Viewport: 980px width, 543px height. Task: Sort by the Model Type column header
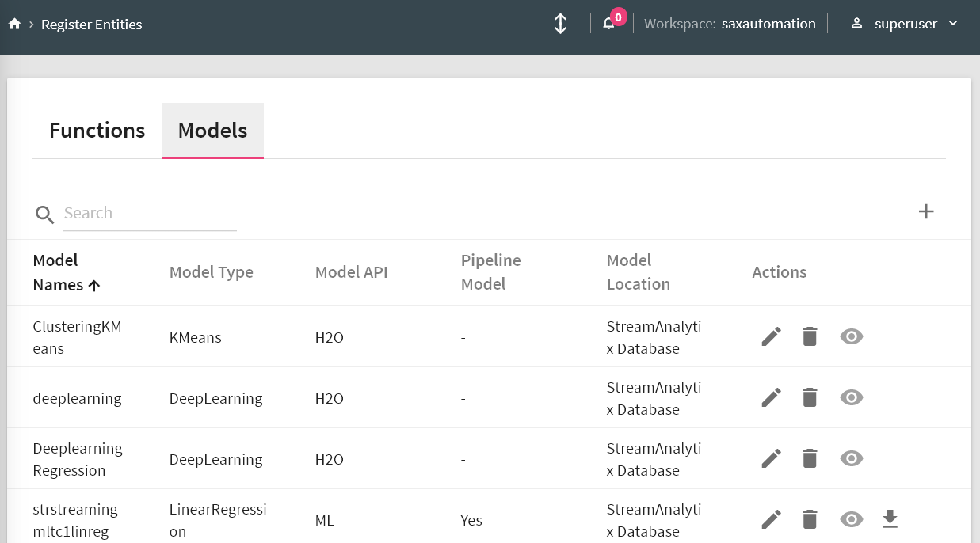[x=211, y=272]
